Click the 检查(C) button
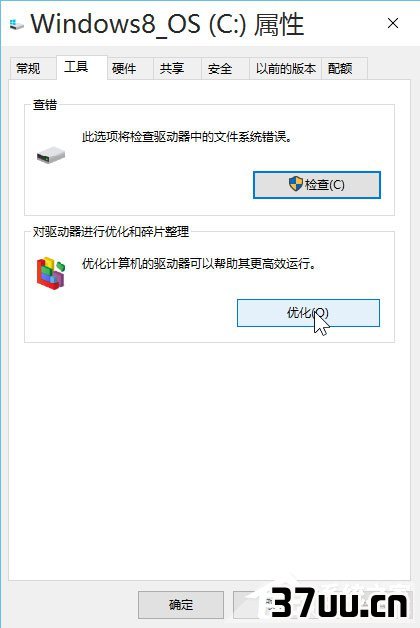This screenshot has width=420, height=628. click(x=317, y=185)
